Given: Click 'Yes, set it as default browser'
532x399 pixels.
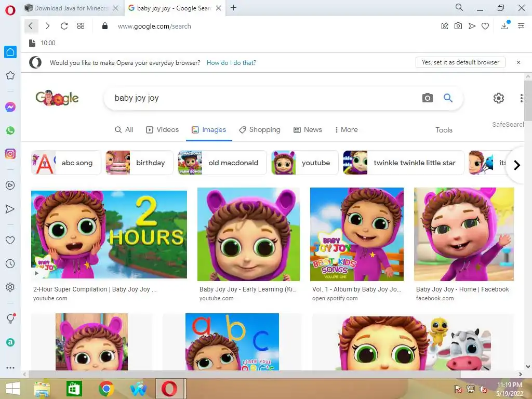Looking at the screenshot, I should point(460,62).
